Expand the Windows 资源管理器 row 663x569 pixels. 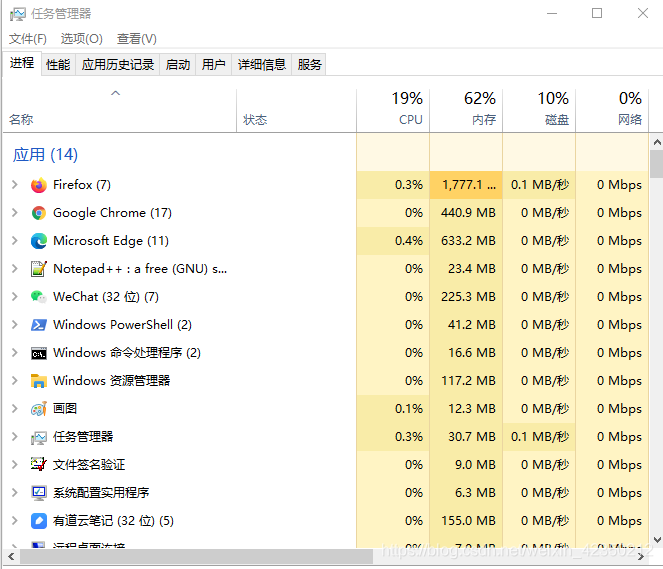pyautogui.click(x=14, y=380)
